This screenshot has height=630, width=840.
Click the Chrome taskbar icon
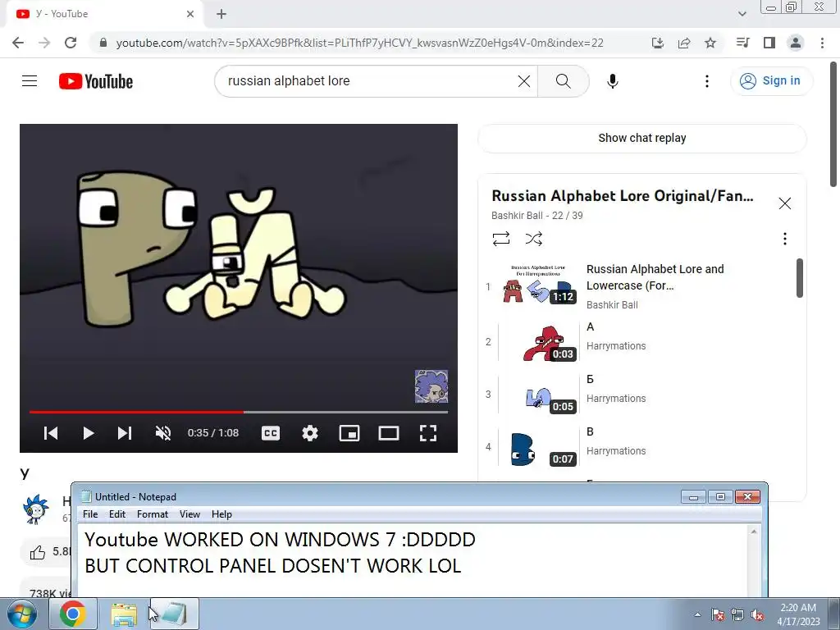click(x=73, y=614)
